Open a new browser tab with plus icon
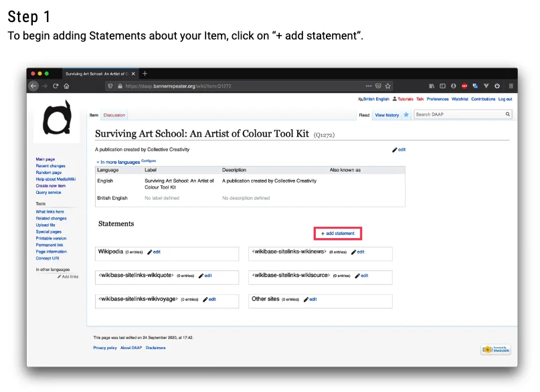 click(x=145, y=74)
